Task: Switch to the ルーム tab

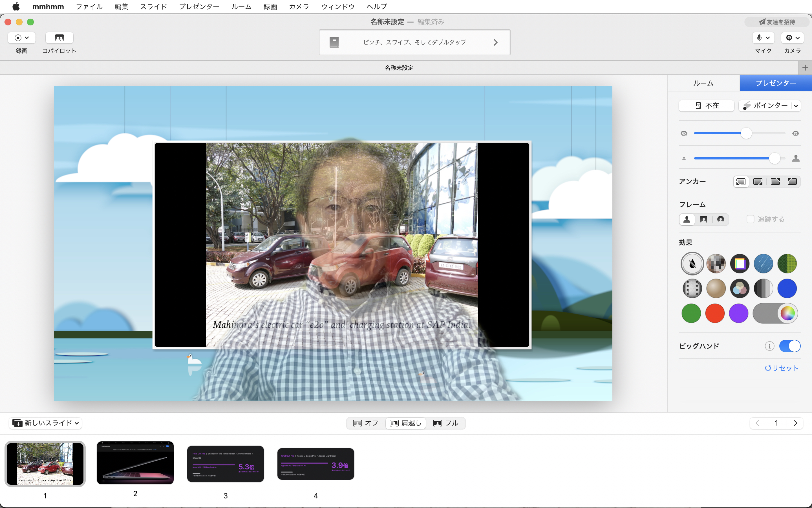Action: 703,83
